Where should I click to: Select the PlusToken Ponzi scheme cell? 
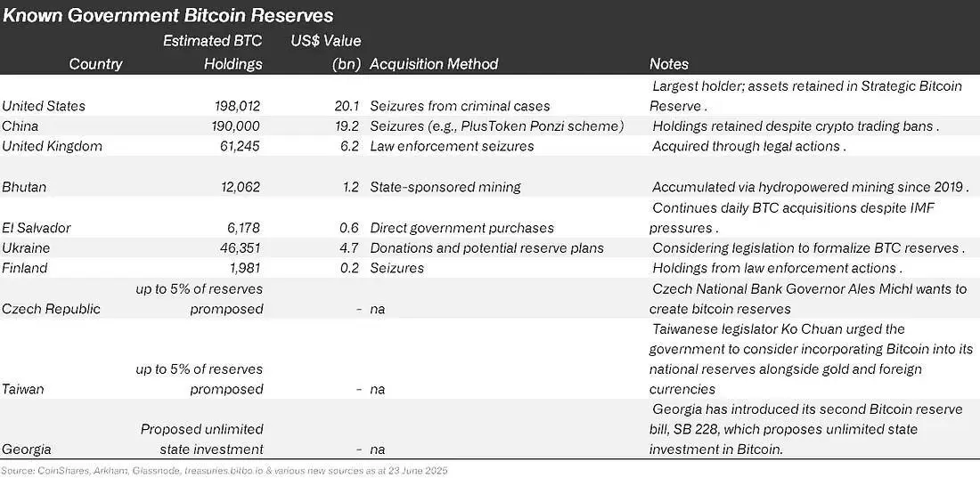point(497,126)
